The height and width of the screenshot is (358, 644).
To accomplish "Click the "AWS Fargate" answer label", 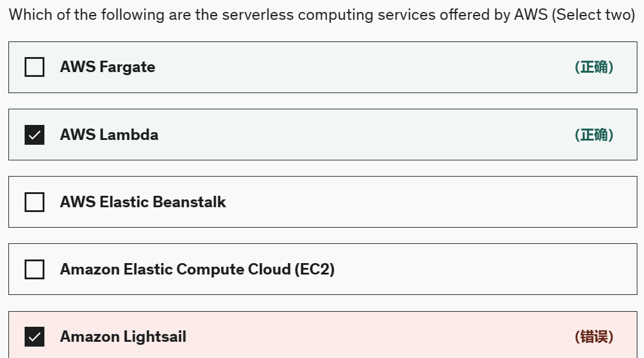I will (107, 67).
